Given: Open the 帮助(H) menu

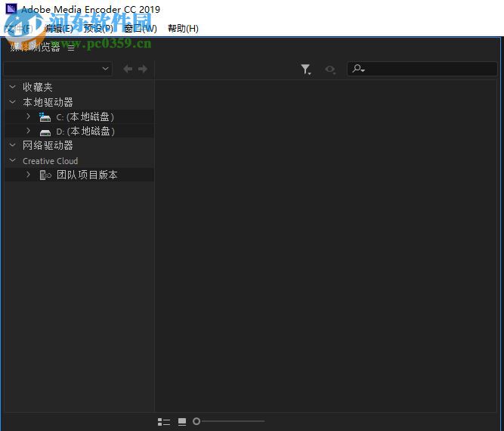Looking at the screenshot, I should (x=183, y=29).
